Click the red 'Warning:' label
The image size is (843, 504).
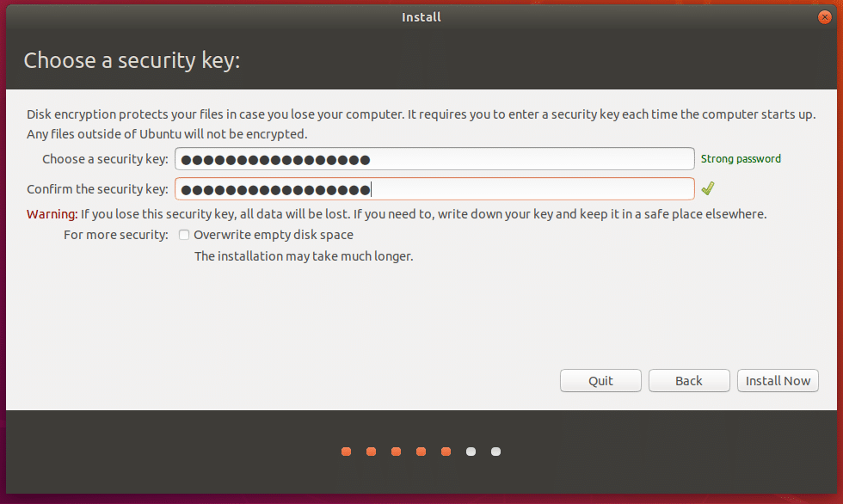pyautogui.click(x=52, y=214)
